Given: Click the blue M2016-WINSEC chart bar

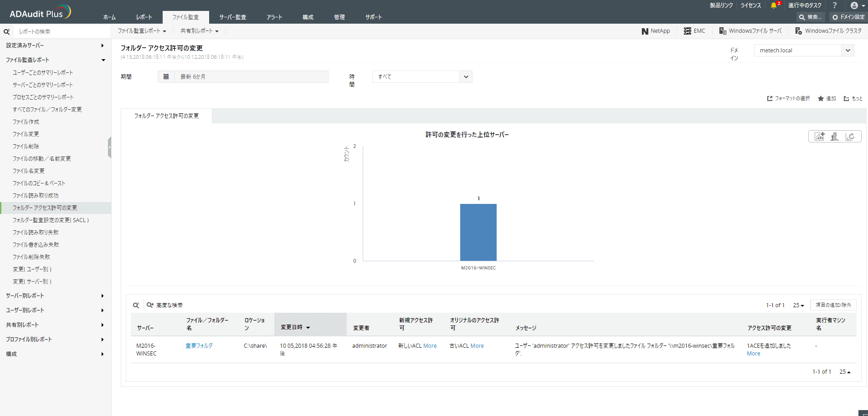Looking at the screenshot, I should pos(478,232).
